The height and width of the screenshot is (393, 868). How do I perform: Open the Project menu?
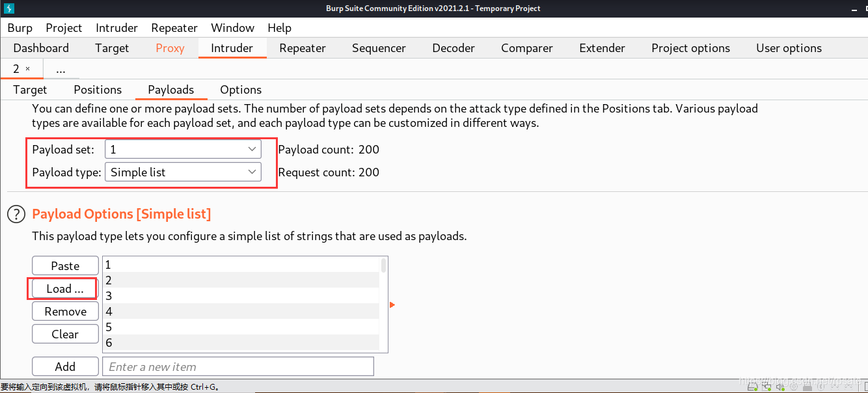[x=64, y=28]
